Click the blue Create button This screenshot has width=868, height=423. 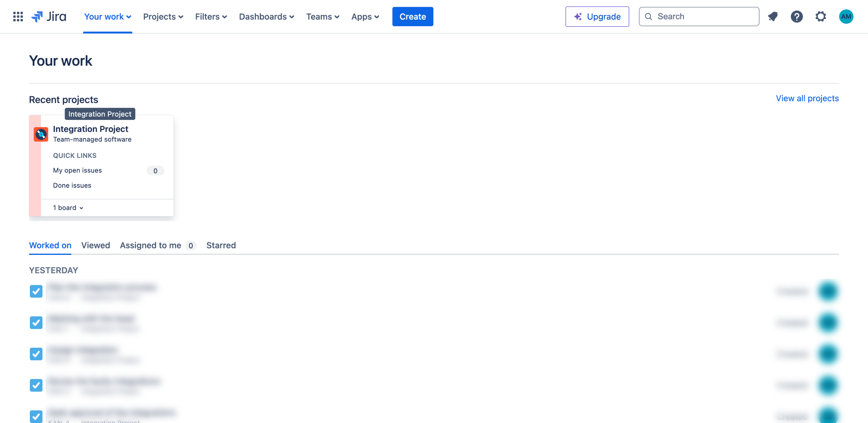(x=412, y=16)
